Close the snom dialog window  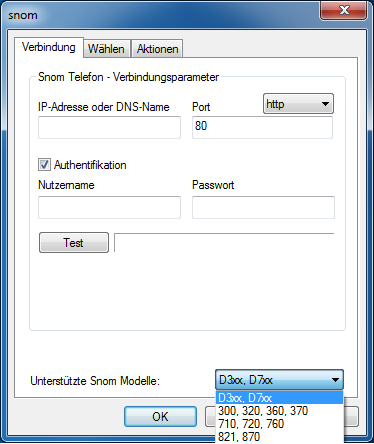[x=344, y=10]
